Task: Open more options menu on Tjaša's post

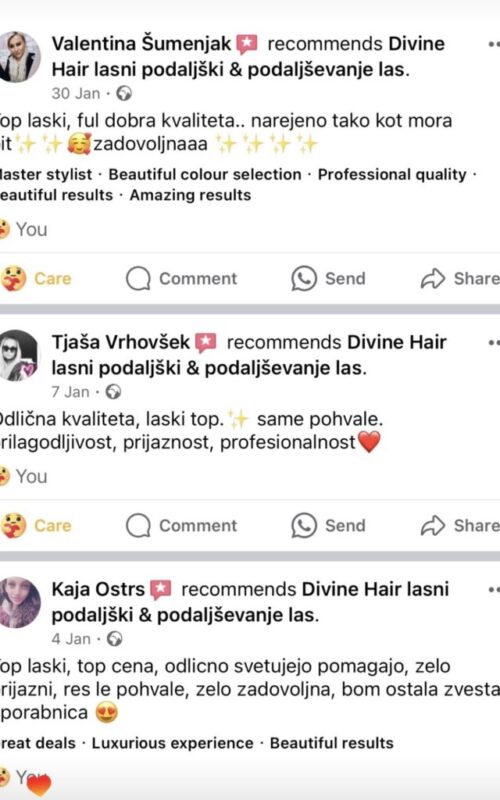Action: point(493,343)
